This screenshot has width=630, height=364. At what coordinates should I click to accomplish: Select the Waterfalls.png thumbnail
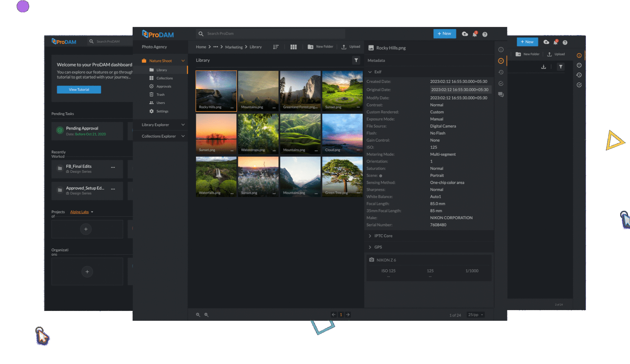(x=216, y=177)
